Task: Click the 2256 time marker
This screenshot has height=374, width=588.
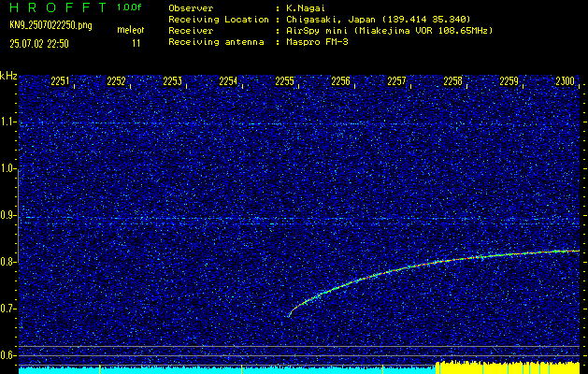Action: click(x=340, y=81)
